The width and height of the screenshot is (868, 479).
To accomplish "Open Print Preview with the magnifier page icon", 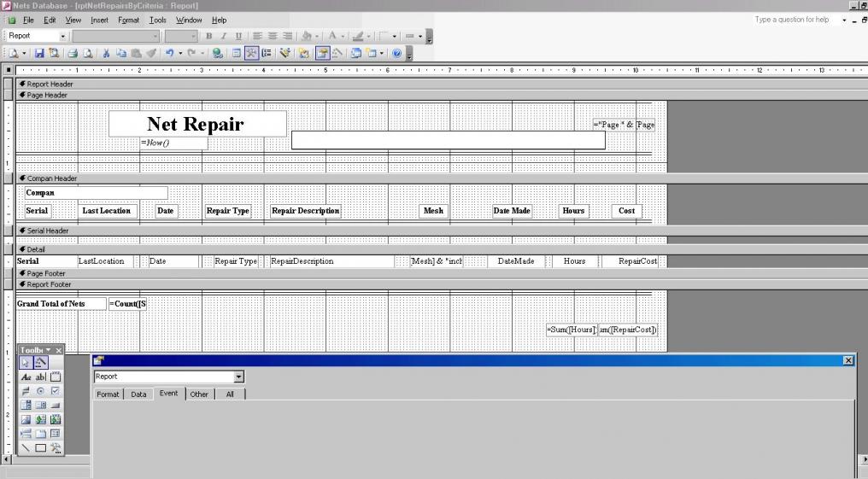I will point(88,53).
